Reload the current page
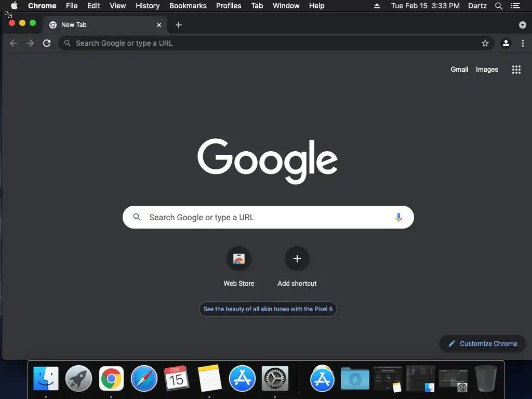This screenshot has height=399, width=532. [x=47, y=43]
